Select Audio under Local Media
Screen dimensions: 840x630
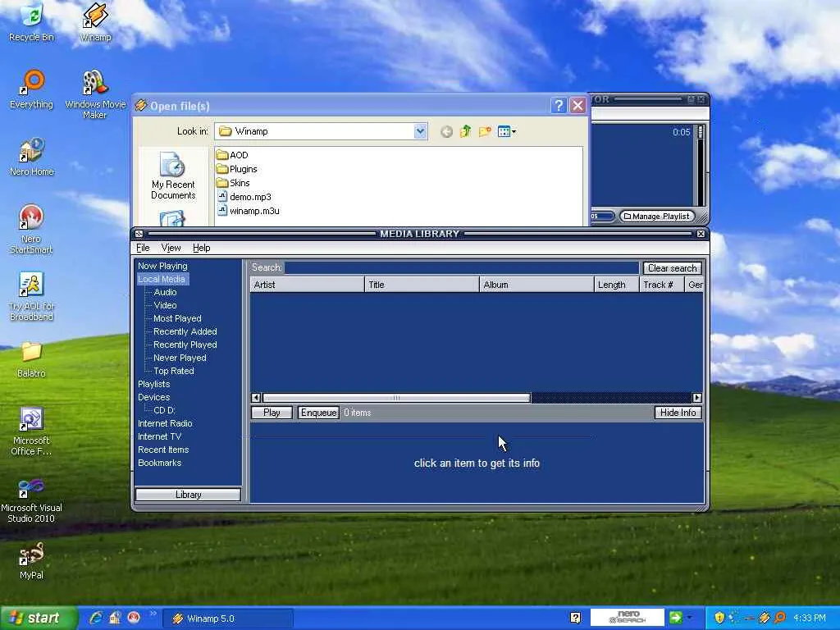(x=165, y=292)
